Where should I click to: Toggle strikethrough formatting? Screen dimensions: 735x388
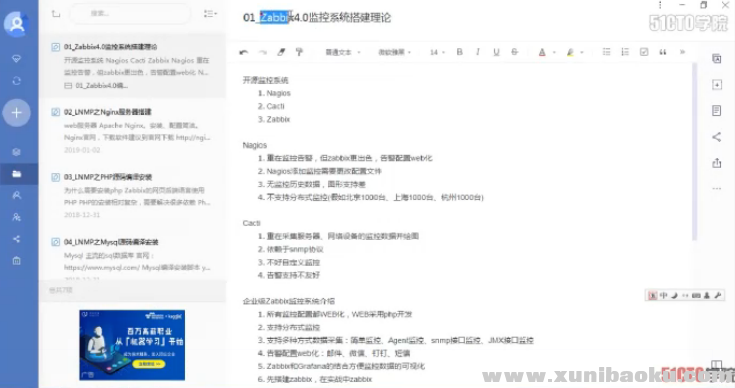tap(515, 52)
